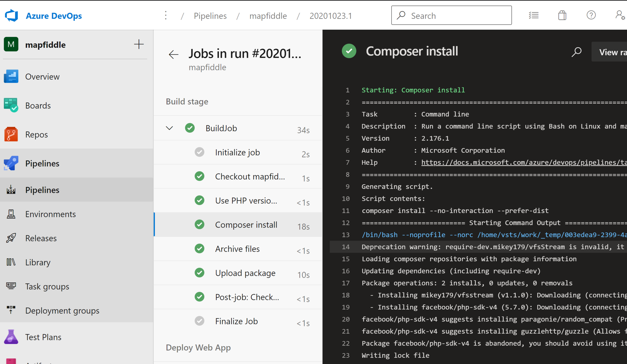Click the plus button next to mapfiddle
Screen dimensions: 627x364
coord(139,44)
